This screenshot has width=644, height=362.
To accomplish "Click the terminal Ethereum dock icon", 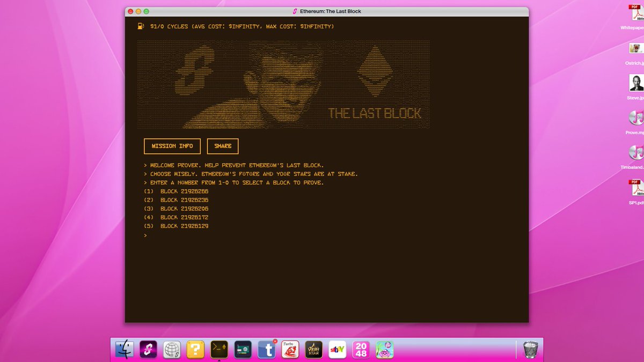I will point(219,350).
